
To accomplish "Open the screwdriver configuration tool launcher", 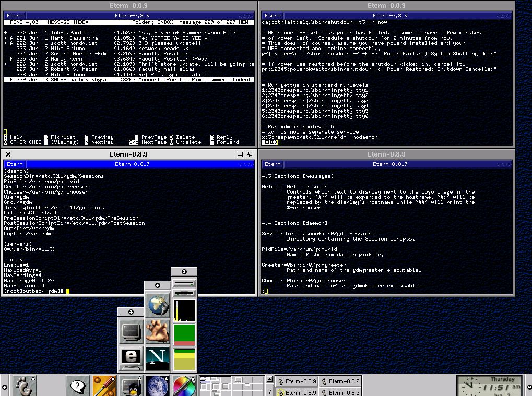I will tap(104, 386).
